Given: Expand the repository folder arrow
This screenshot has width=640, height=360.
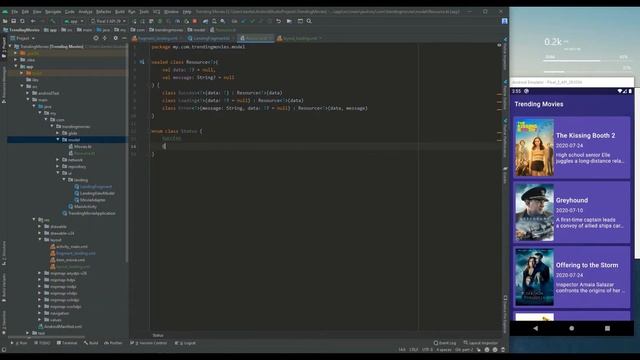Looking at the screenshot, I should (58, 167).
